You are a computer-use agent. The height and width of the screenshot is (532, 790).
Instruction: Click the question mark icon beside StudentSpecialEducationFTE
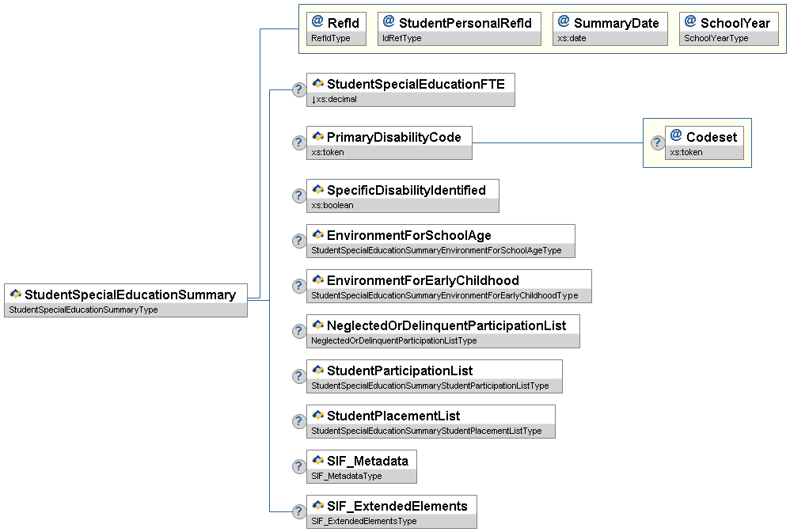tap(298, 90)
